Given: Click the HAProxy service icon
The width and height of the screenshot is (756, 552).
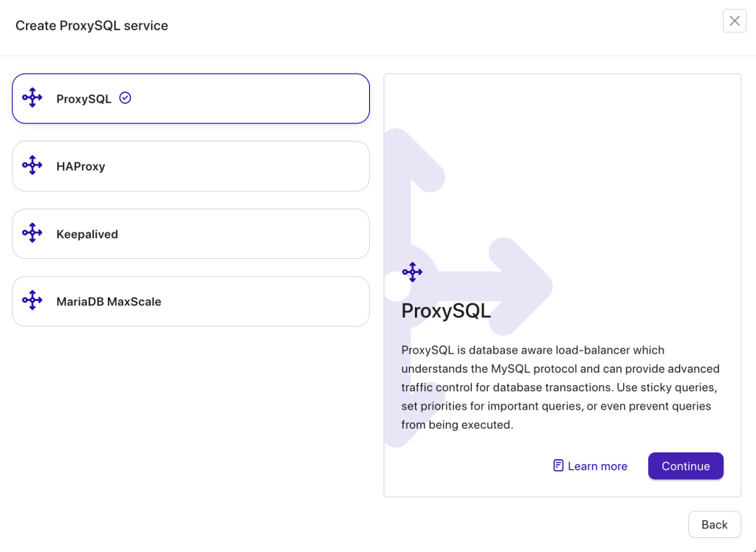Looking at the screenshot, I should pos(32,165).
